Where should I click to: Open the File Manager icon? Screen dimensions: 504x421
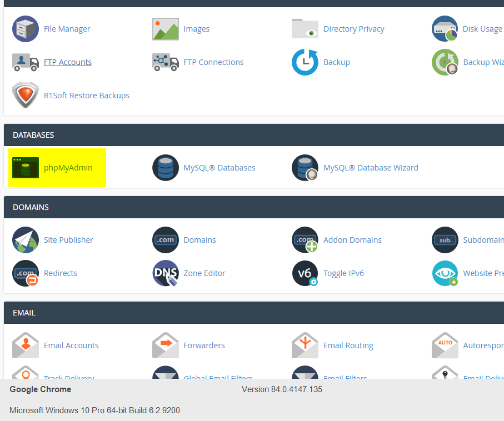26,29
